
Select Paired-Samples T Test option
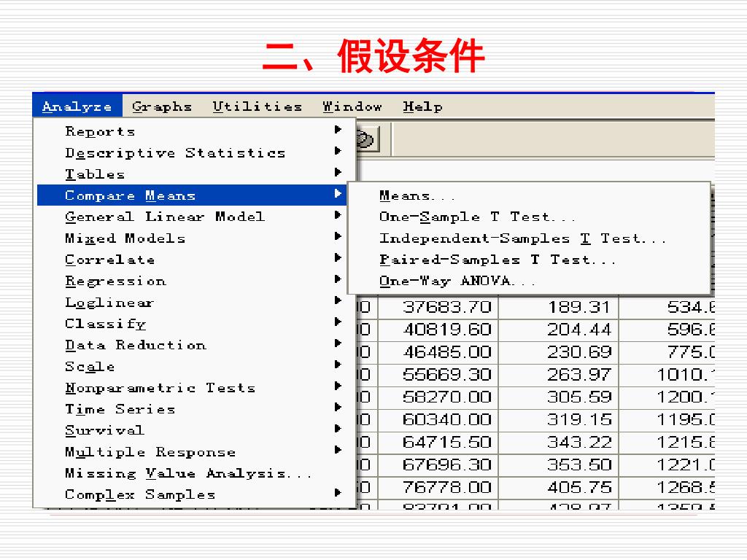529,260
